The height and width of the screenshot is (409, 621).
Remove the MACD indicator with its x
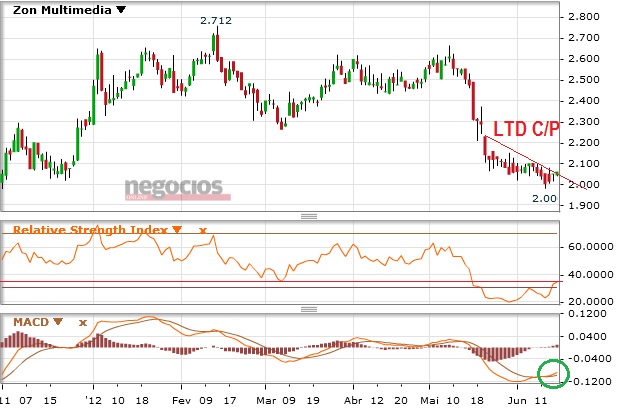pos(82,323)
